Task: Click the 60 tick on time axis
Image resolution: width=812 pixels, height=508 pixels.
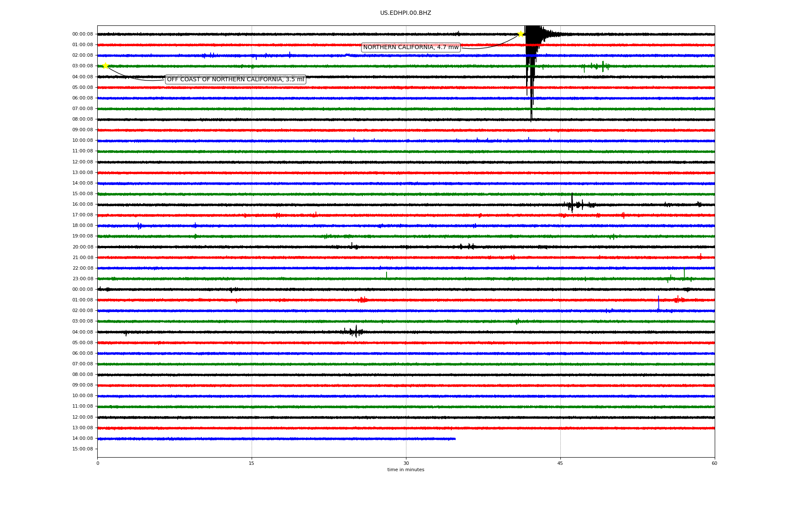Action: click(714, 463)
